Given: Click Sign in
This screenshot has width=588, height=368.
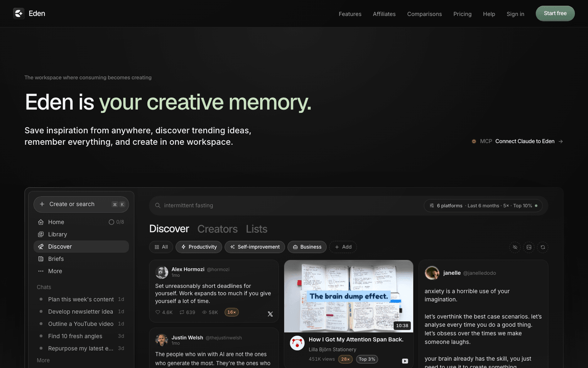Looking at the screenshot, I should (x=515, y=14).
